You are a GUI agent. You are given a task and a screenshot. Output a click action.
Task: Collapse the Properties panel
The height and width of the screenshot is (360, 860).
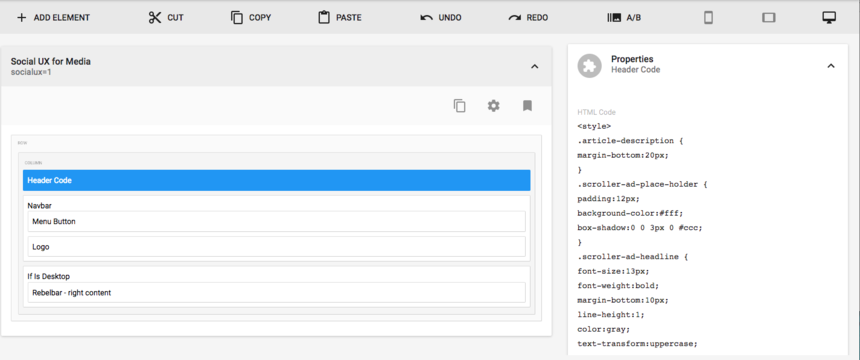coord(831,66)
